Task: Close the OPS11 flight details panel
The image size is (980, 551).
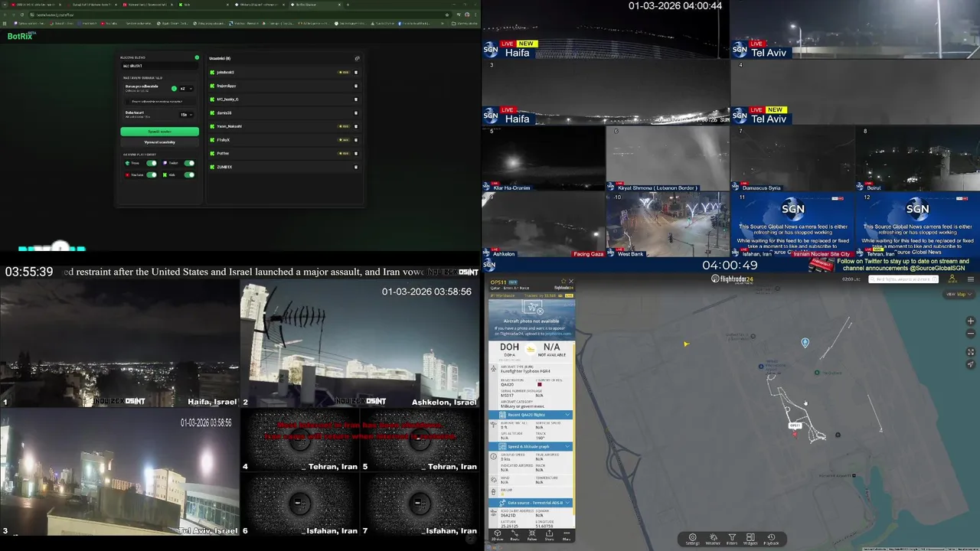Action: click(571, 281)
